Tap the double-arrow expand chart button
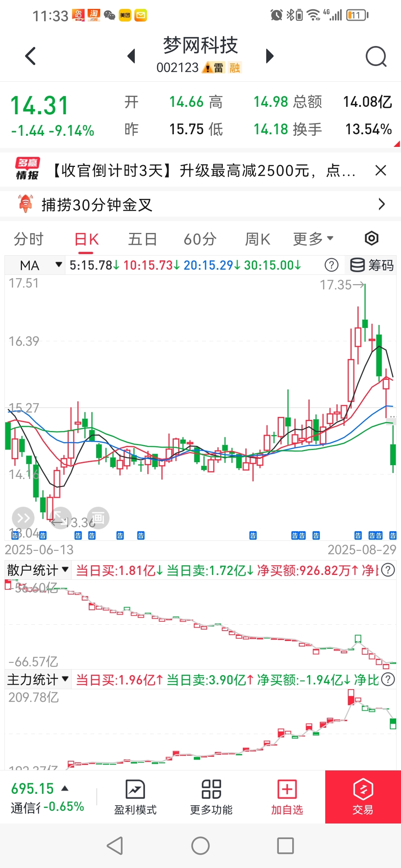This screenshot has height=868, width=401. [x=23, y=518]
